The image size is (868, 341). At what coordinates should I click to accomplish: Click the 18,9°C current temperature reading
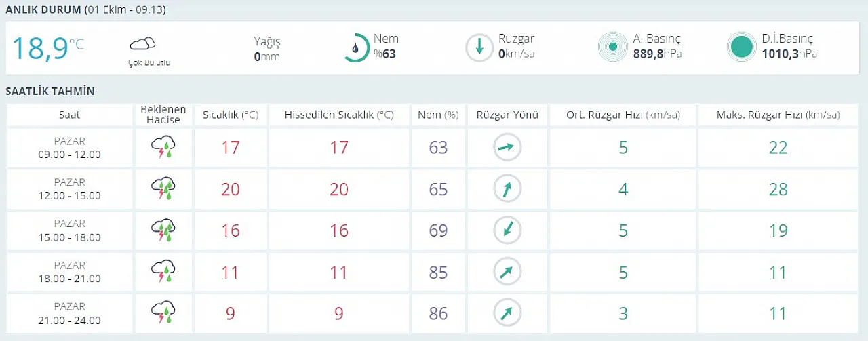tap(47, 48)
